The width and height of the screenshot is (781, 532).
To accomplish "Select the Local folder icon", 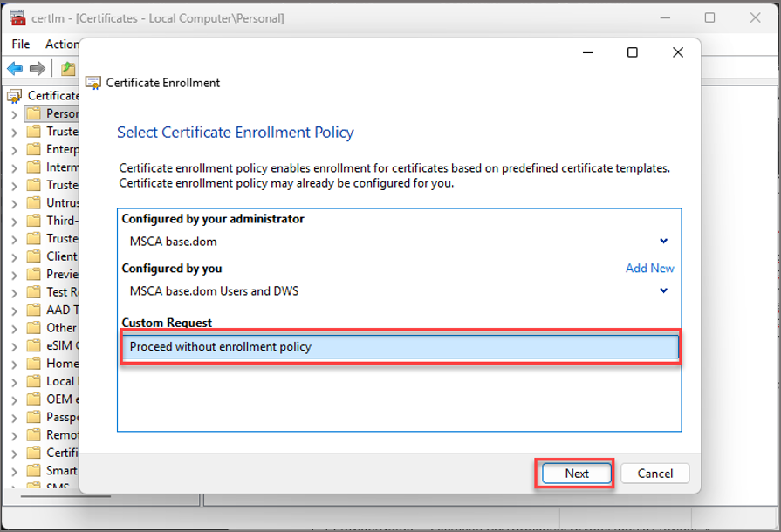I will [x=33, y=382].
